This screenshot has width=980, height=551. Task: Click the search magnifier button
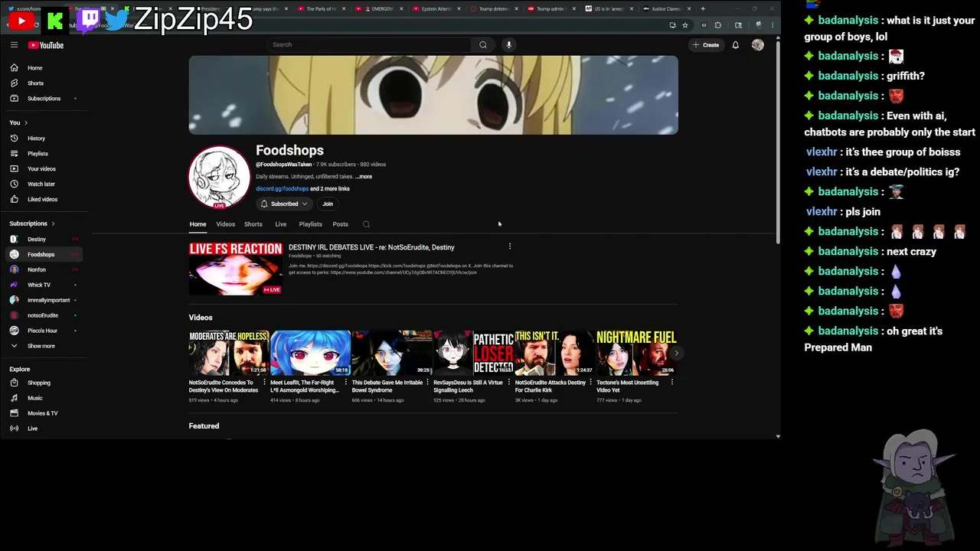point(483,44)
